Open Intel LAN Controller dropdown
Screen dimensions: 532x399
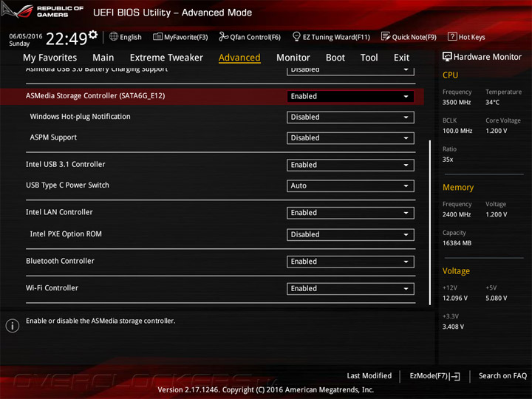(350, 213)
